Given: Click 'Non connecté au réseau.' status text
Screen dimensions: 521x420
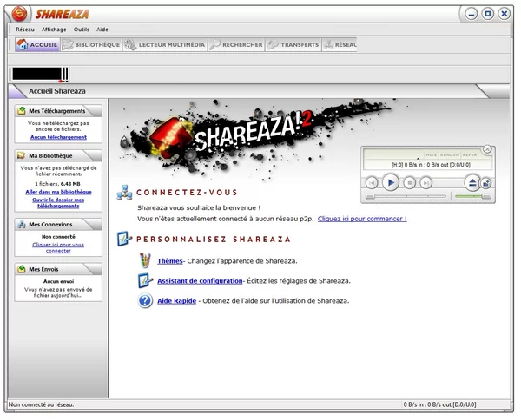Looking at the screenshot, I should pos(41,404).
